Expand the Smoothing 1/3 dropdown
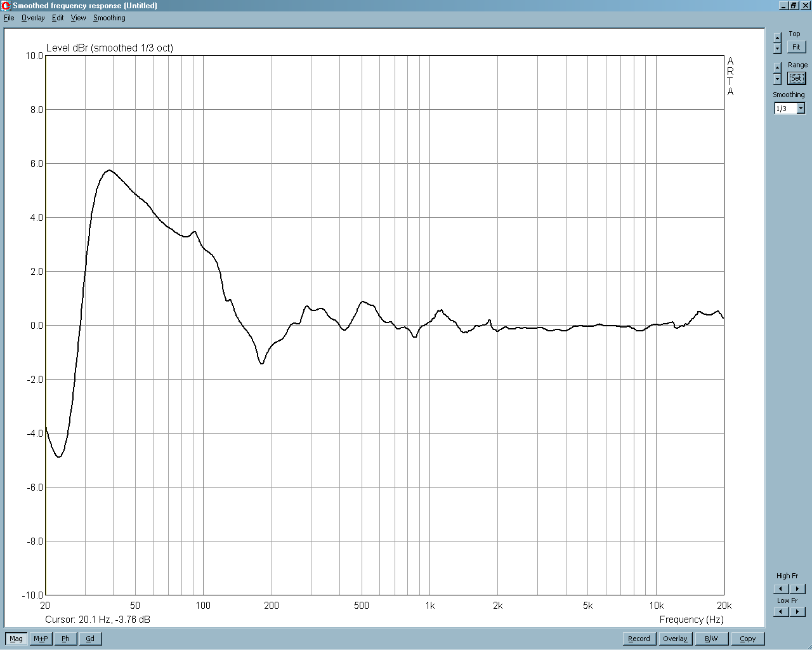 tap(801, 109)
